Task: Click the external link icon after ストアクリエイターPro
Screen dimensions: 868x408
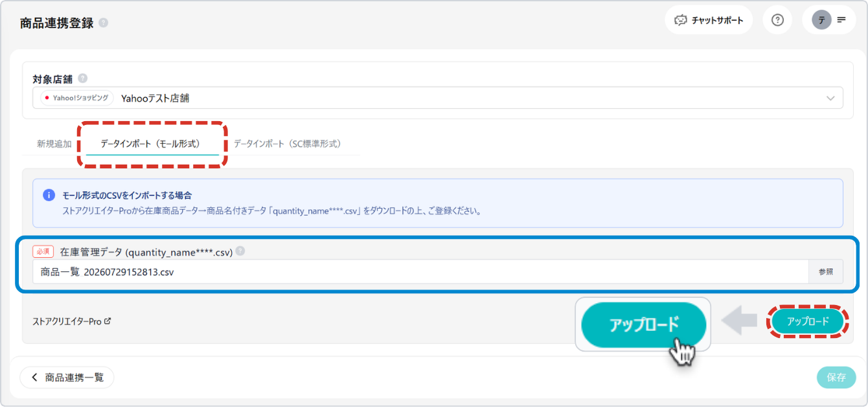Action: 108,321
